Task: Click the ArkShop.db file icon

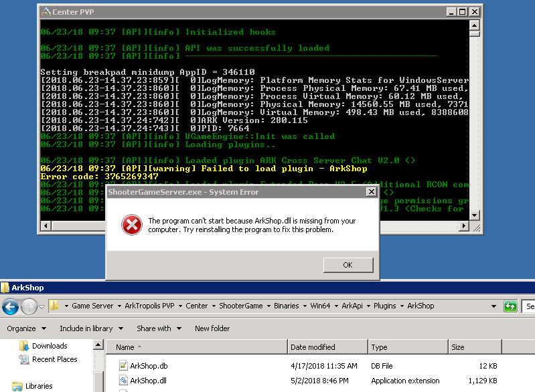Action: [123, 365]
